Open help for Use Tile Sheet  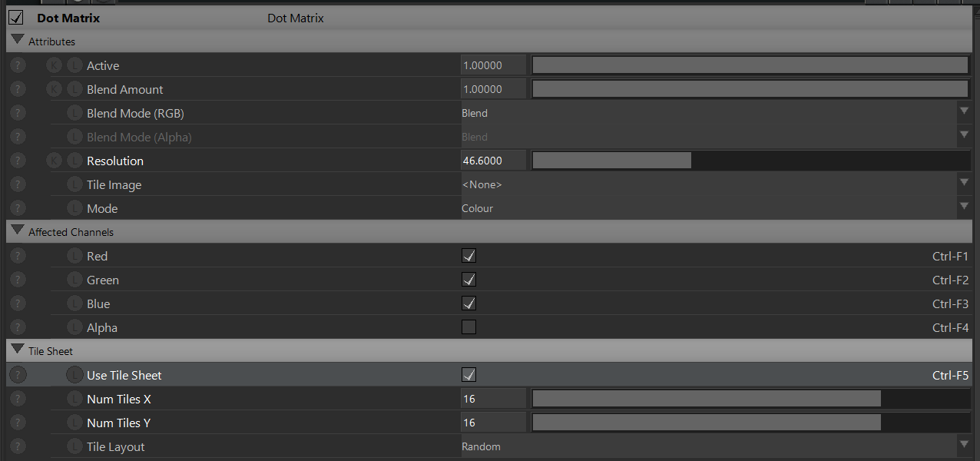pos(18,375)
